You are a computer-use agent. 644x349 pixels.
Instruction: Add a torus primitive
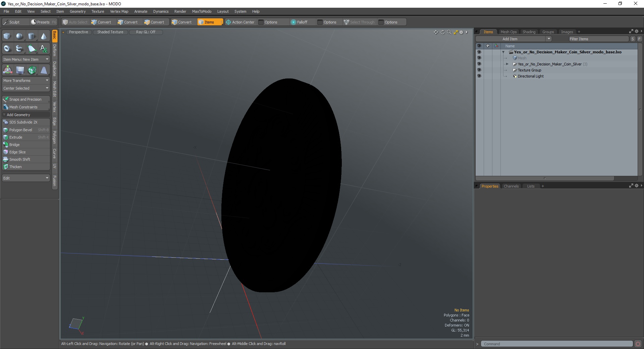(x=7, y=49)
